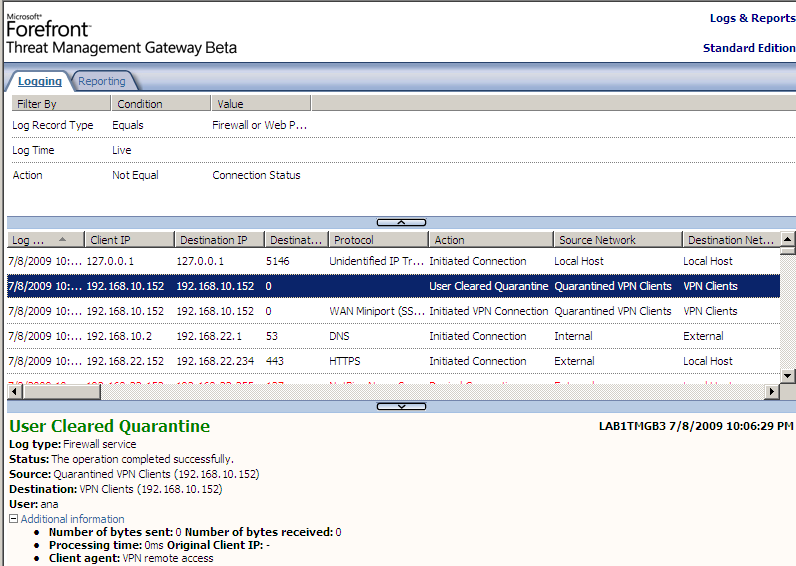This screenshot has width=796, height=566.
Task: Click the Logs & Reports title text
Action: 752,18
